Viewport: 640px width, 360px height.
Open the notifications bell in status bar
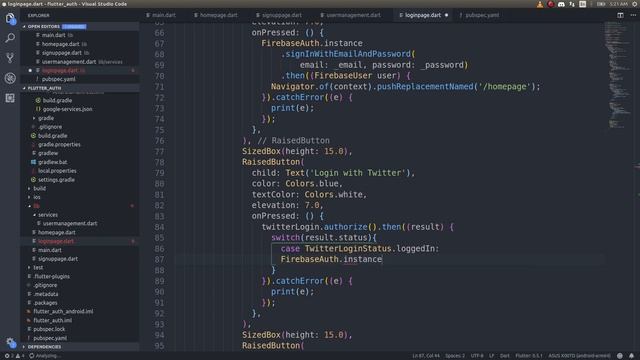(631, 356)
